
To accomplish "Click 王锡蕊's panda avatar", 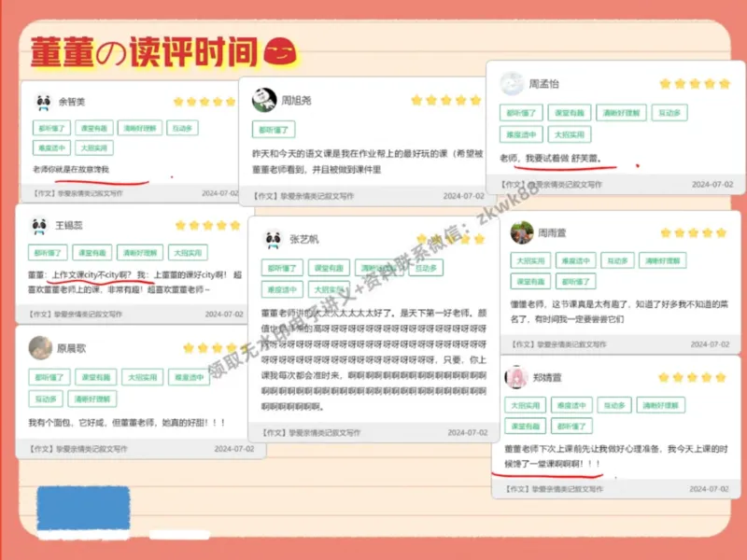I will pos(39,225).
